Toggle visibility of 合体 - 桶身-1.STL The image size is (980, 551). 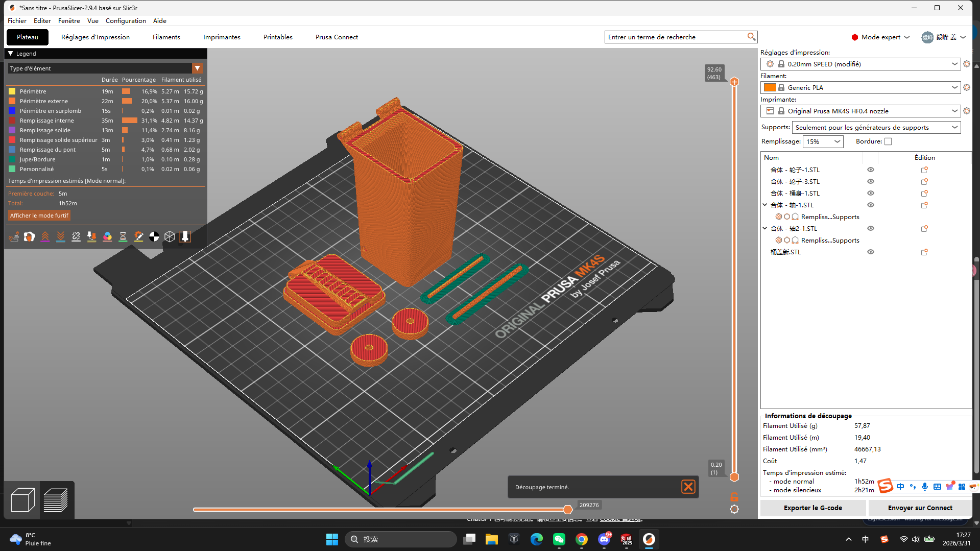click(x=871, y=194)
